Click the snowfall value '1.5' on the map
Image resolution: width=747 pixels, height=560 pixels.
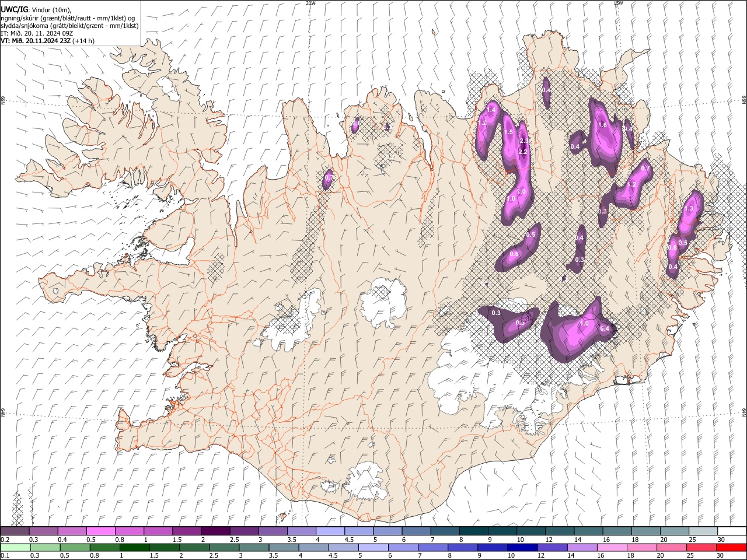[508, 132]
